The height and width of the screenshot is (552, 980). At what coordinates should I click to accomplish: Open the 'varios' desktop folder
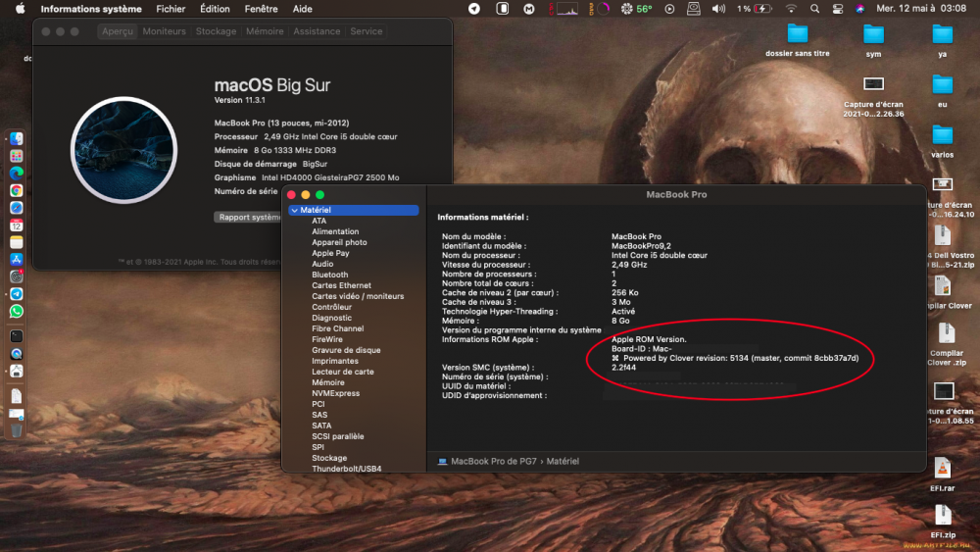(x=942, y=142)
